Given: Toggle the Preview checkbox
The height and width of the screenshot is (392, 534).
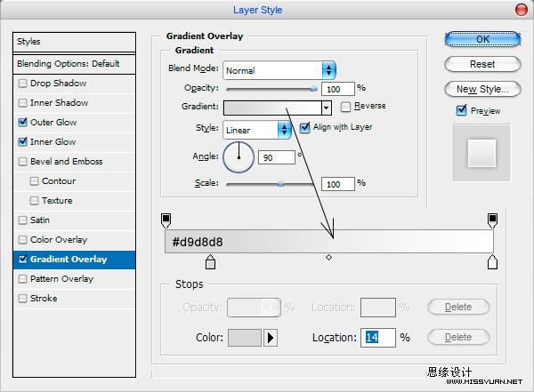Looking at the screenshot, I should pos(461,110).
